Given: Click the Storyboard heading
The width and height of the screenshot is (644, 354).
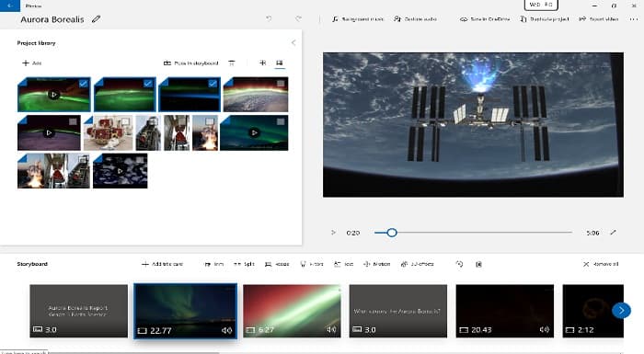Looking at the screenshot, I should tap(32, 264).
